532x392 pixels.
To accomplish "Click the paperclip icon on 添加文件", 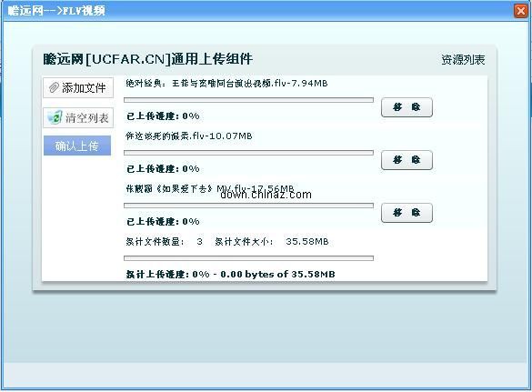I will [x=54, y=87].
